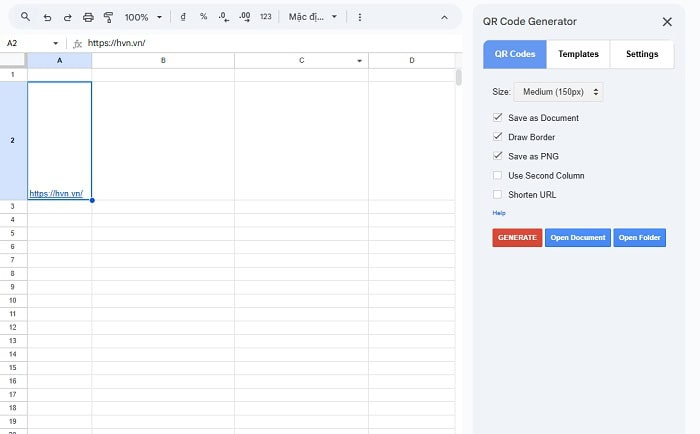This screenshot has height=434, width=700.
Task: Switch to the Templates tab
Action: click(x=578, y=54)
